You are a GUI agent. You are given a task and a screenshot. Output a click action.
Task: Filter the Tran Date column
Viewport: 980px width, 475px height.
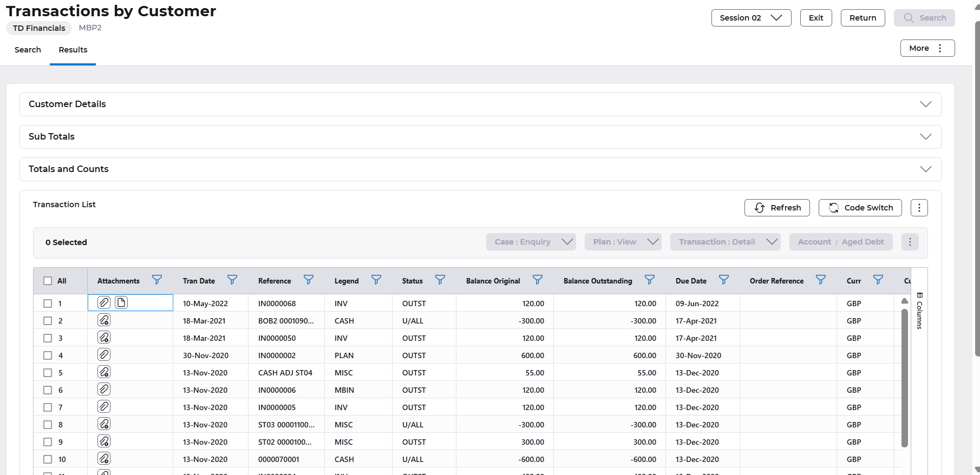tap(232, 280)
